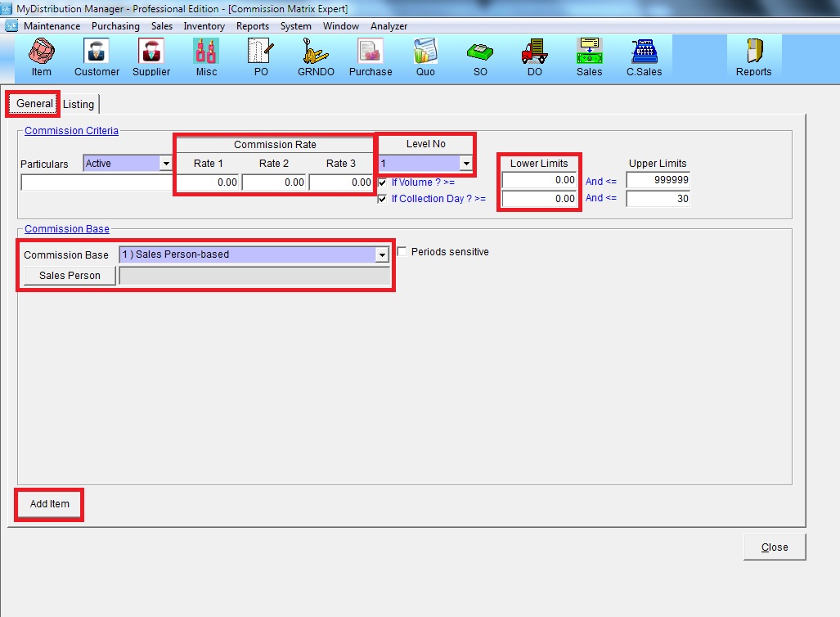Toggle the If Collection Day checkbox
The image size is (840, 617).
click(383, 199)
